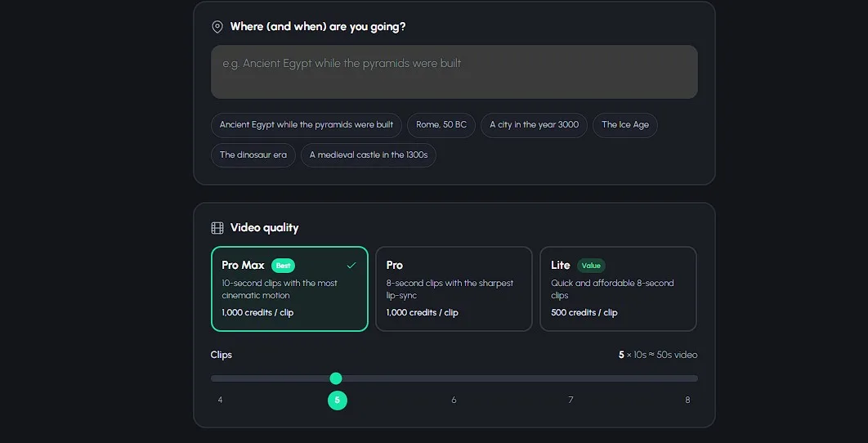868x443 pixels.
Task: Click the location pin icon
Action: (x=217, y=27)
